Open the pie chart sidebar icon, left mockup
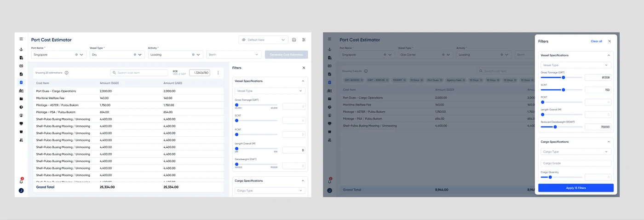The image size is (644, 220). click(x=21, y=107)
